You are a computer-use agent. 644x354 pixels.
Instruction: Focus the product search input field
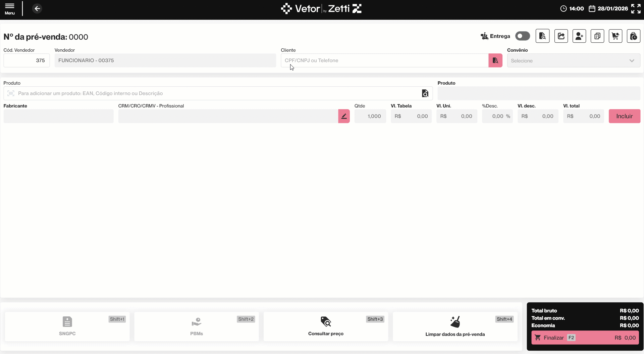click(x=218, y=93)
